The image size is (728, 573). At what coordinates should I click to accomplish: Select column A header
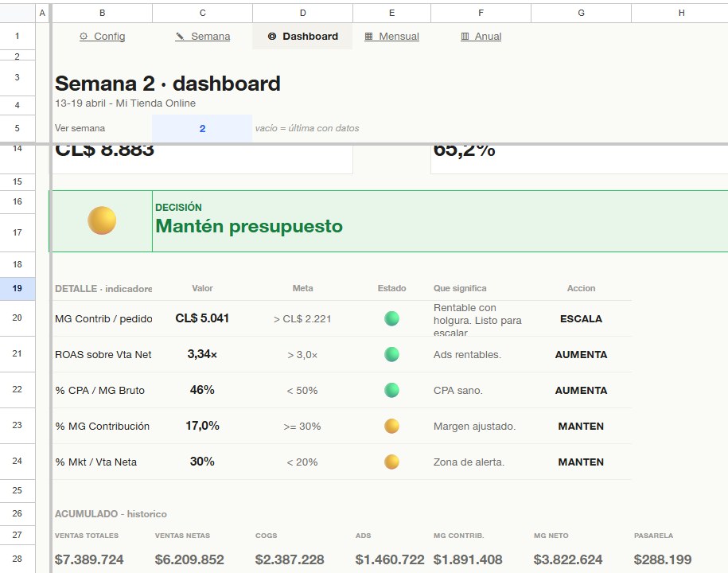(42, 13)
